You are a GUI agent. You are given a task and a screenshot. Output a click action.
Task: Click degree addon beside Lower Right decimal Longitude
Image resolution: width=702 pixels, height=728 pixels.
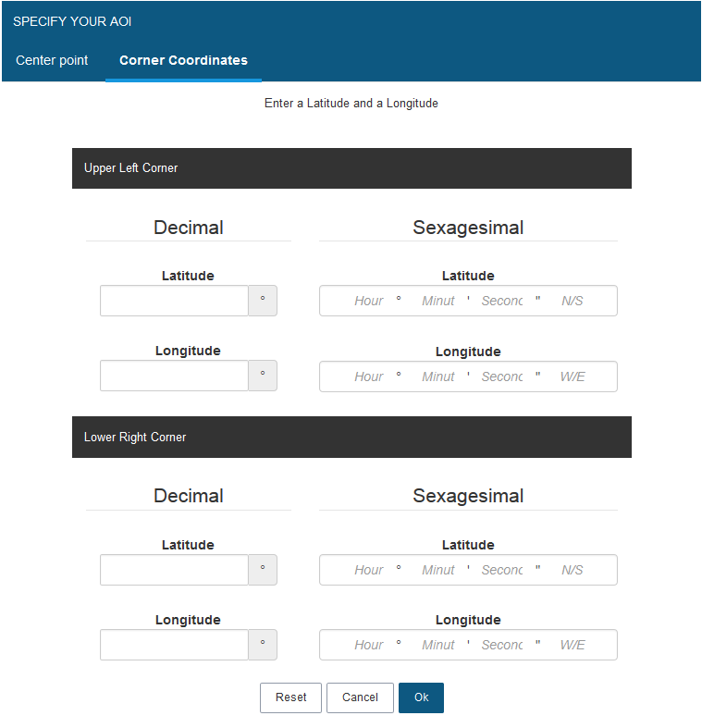[263, 645]
